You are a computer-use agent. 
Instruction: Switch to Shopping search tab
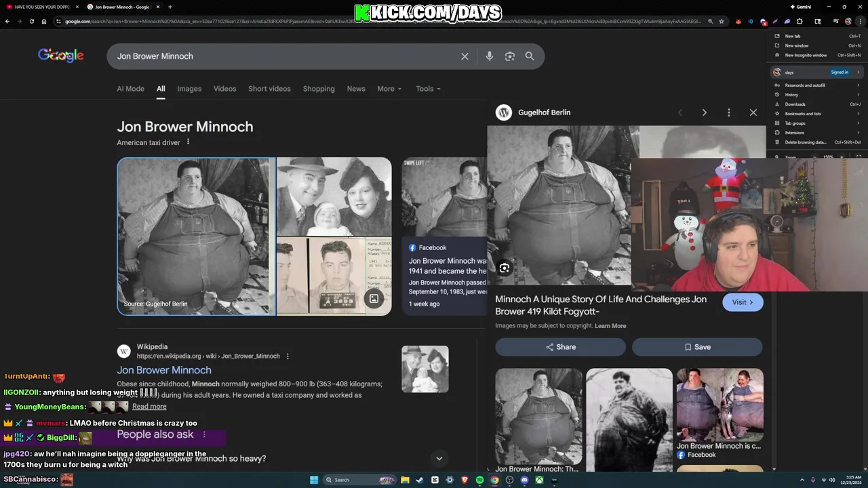(x=319, y=89)
